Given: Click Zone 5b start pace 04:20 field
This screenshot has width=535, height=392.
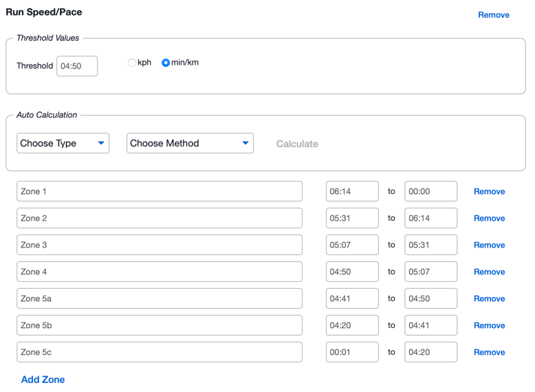Looking at the screenshot, I should 352,325.
